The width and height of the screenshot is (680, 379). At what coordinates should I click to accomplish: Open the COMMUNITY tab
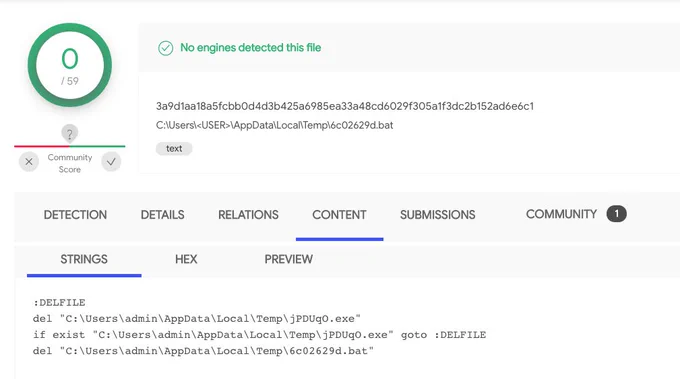coord(561,214)
